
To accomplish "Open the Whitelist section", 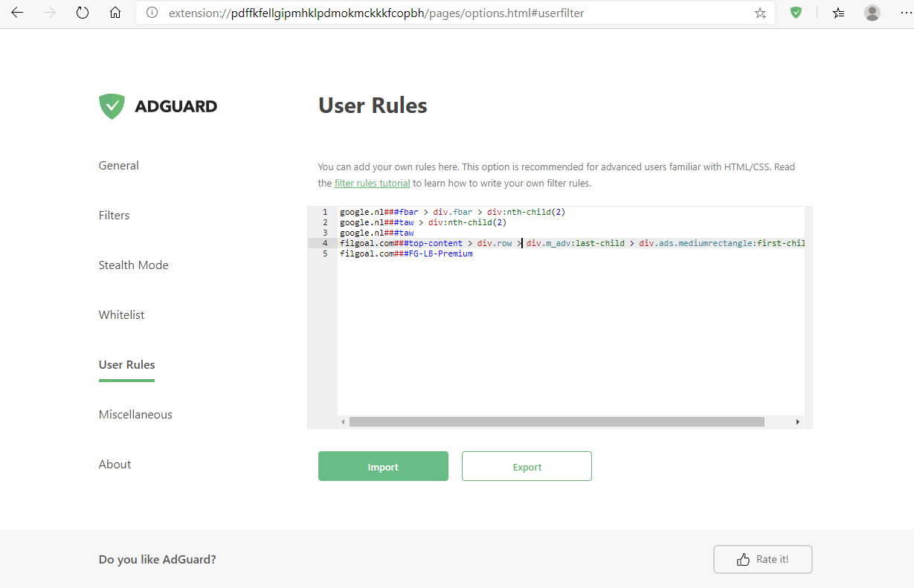I will coord(122,315).
